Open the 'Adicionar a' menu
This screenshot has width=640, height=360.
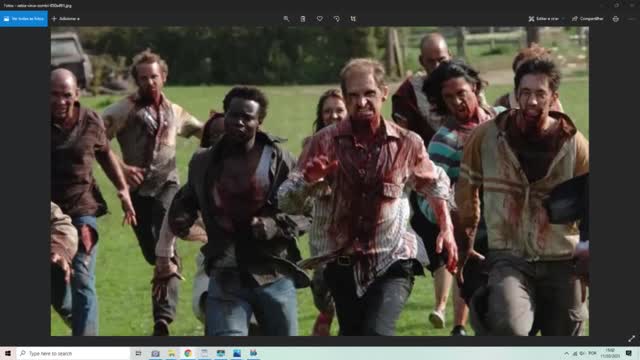66,19
